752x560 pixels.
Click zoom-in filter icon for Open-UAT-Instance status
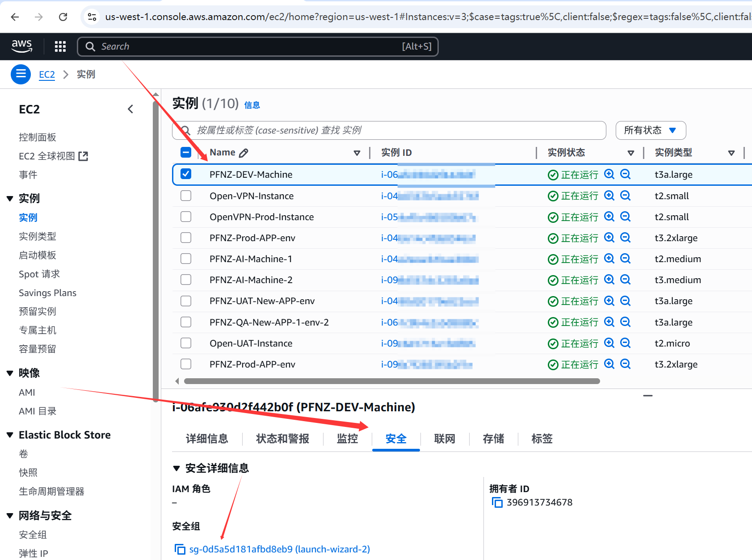click(609, 343)
